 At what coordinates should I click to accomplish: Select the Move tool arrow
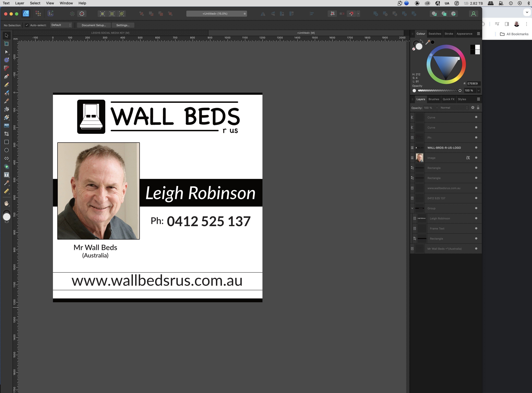6,35
